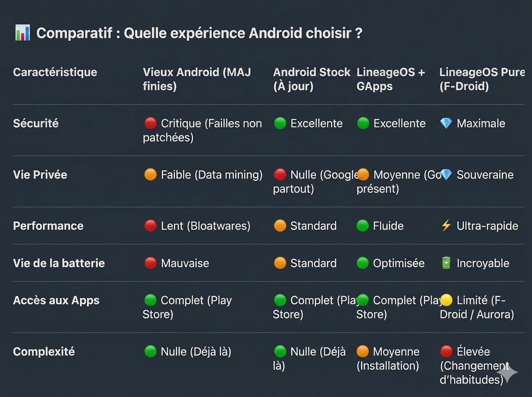Viewport: 532px width, 397px height.
Task: Click the Sécurité row label
Action: click(36, 123)
